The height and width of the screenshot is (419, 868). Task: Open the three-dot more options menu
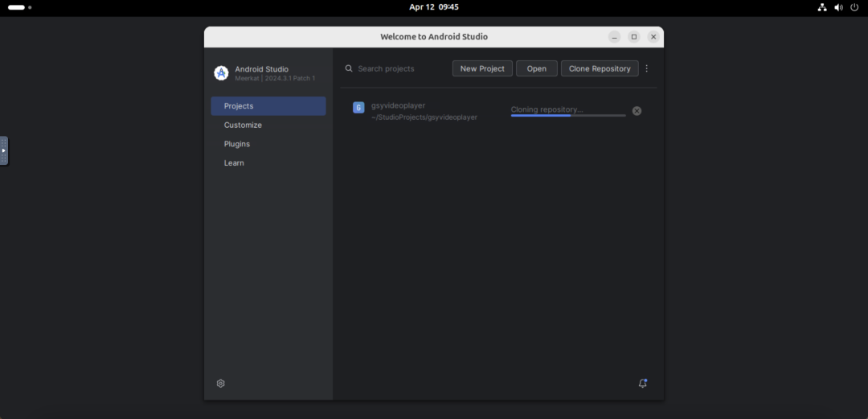(x=646, y=68)
